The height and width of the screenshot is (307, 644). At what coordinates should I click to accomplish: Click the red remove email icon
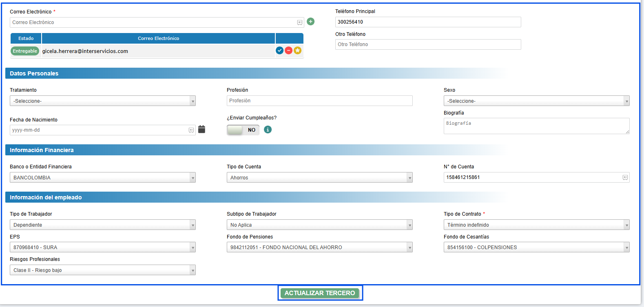[x=288, y=51]
